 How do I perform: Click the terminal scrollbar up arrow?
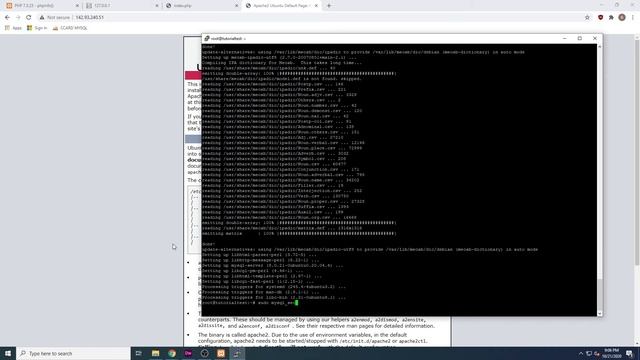600,47
